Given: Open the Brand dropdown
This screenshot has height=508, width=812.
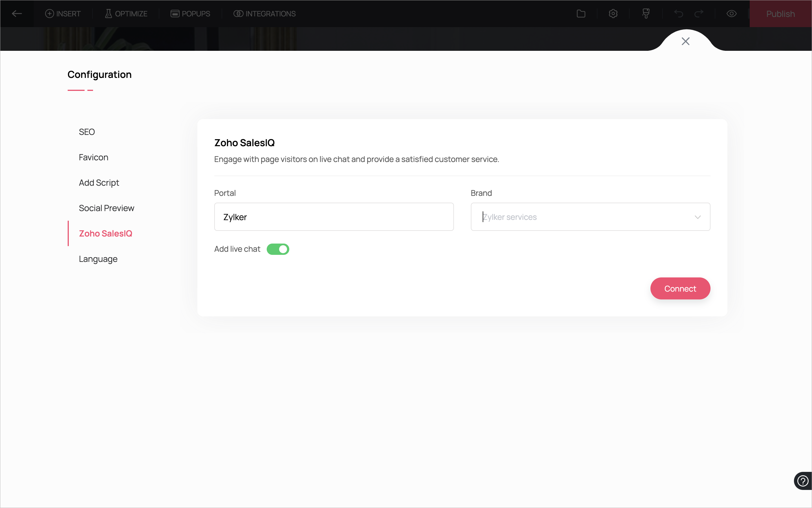Looking at the screenshot, I should pyautogui.click(x=590, y=217).
